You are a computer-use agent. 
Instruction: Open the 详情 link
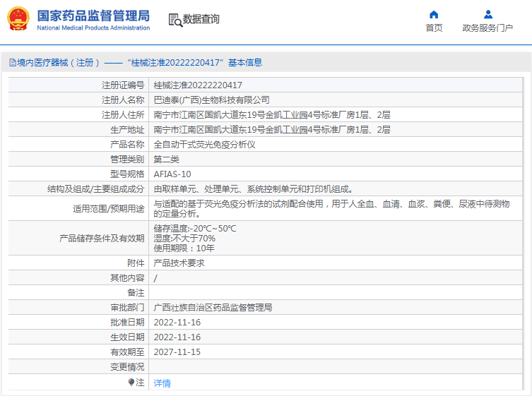coord(162,383)
